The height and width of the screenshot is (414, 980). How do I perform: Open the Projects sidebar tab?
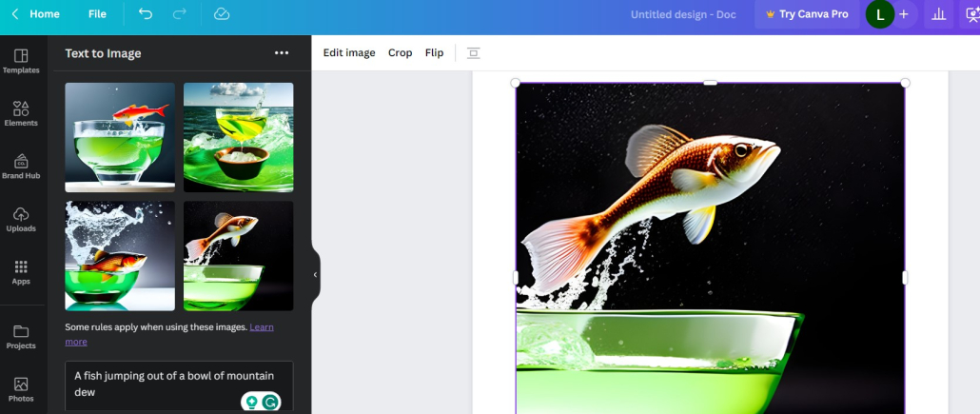point(21,337)
